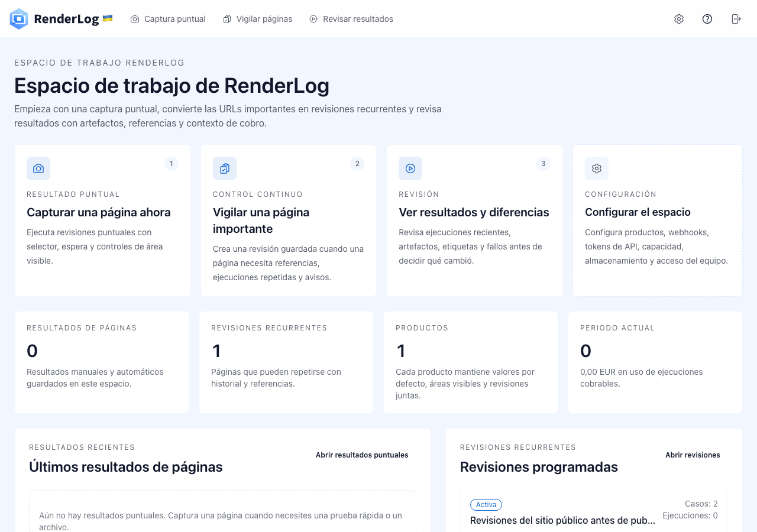Screen dimensions: 757x532
Task: Click Resultados de páginas stat card
Action: point(102,362)
